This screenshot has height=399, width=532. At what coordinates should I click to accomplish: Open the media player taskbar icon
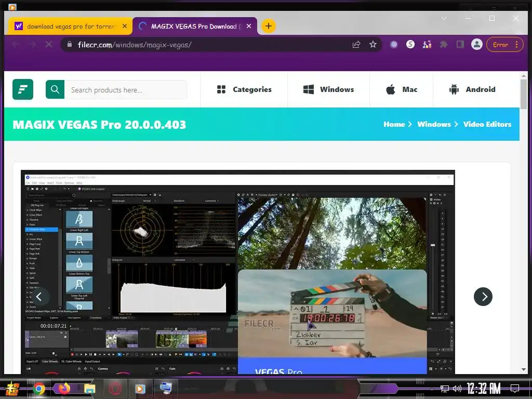pyautogui.click(x=140, y=389)
